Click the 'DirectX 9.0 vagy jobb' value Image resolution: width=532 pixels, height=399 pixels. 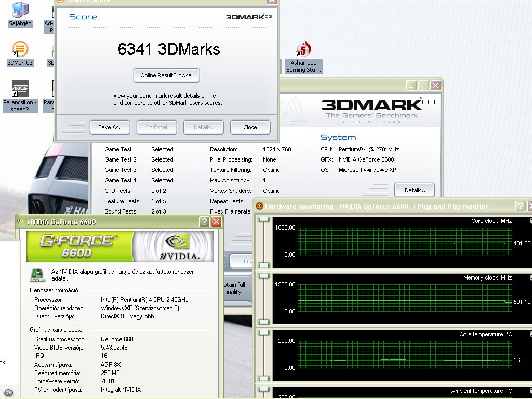pyautogui.click(x=127, y=316)
